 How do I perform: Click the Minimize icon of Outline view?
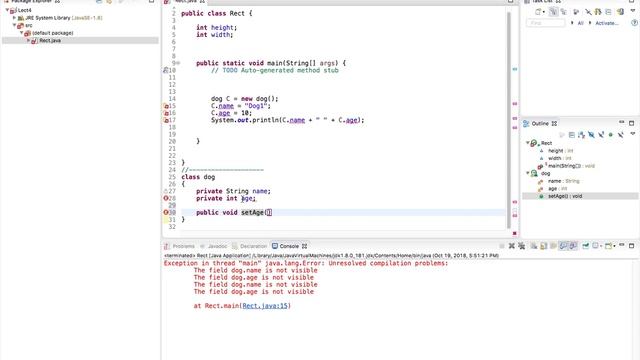click(x=621, y=122)
